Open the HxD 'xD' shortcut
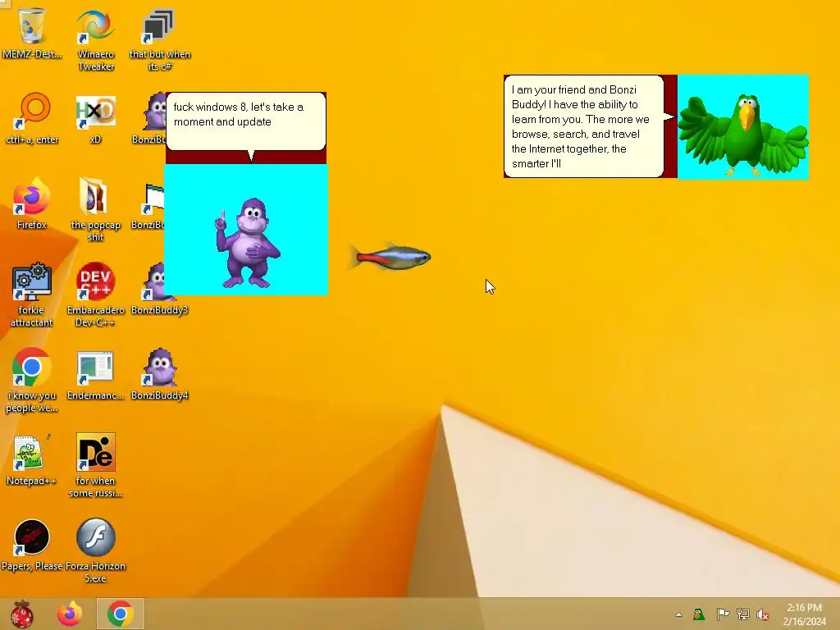Viewport: 840px width, 630px height. (x=95, y=118)
